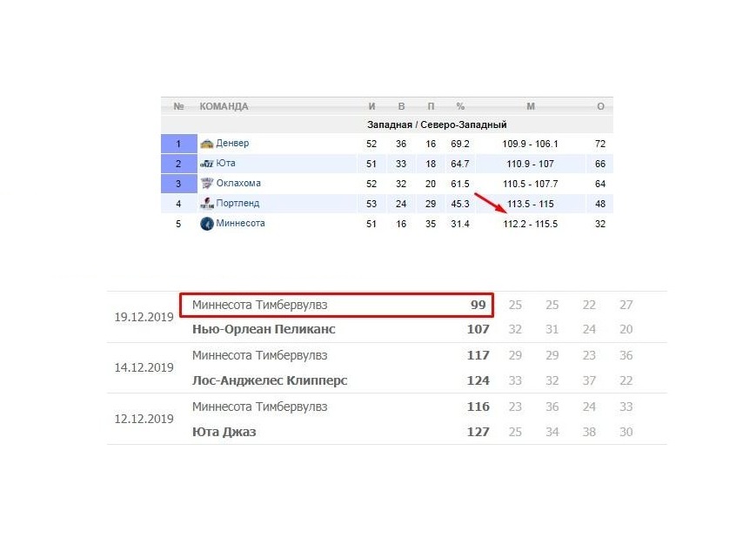Click the В wins column header

(x=401, y=106)
